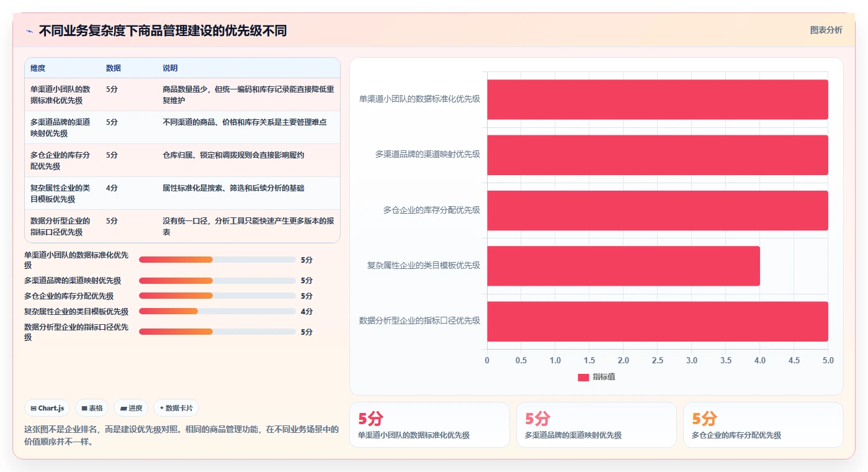Select the 表格 chip
The image size is (868, 472).
[x=92, y=408]
